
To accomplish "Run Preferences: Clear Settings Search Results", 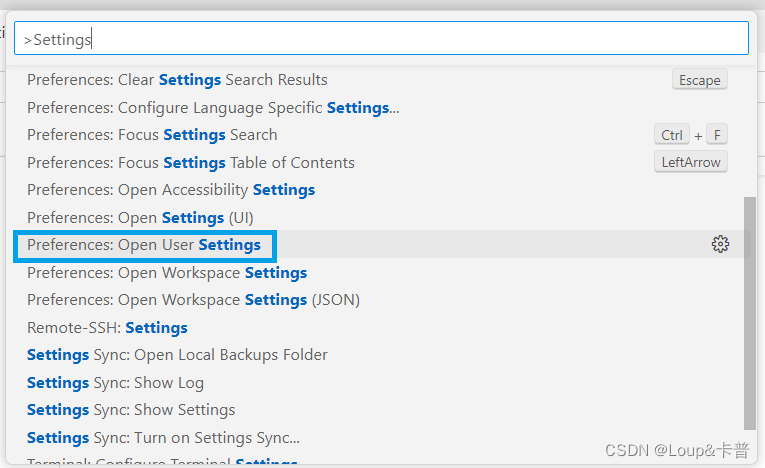I will [177, 80].
